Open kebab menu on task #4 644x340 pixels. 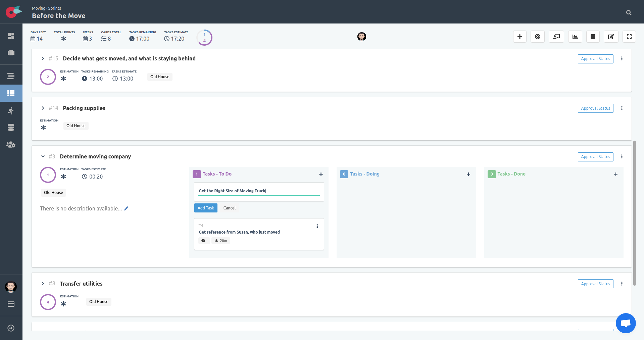point(317,226)
